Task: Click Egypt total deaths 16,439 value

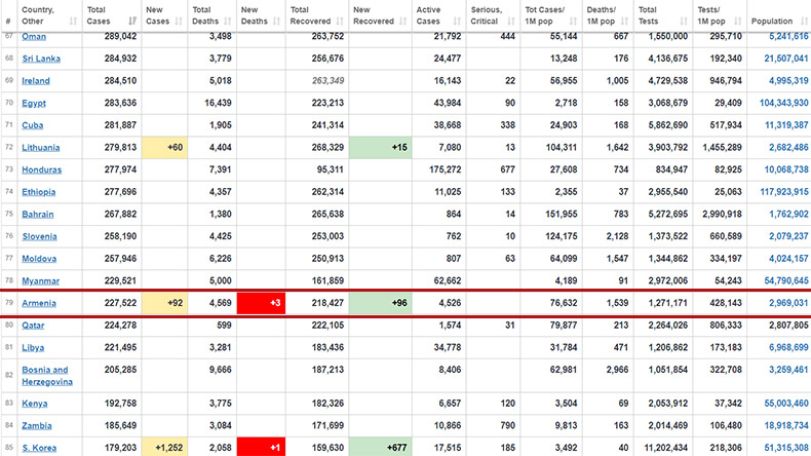Action: tap(218, 103)
